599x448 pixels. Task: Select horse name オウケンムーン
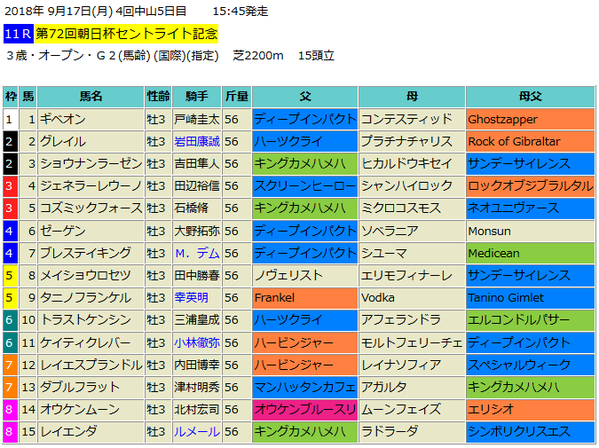pos(80,409)
